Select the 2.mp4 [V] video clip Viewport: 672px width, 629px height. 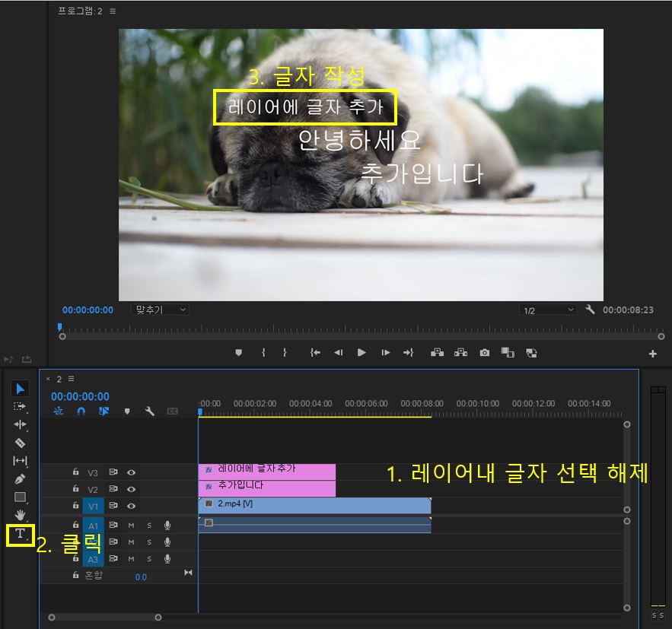(314, 506)
